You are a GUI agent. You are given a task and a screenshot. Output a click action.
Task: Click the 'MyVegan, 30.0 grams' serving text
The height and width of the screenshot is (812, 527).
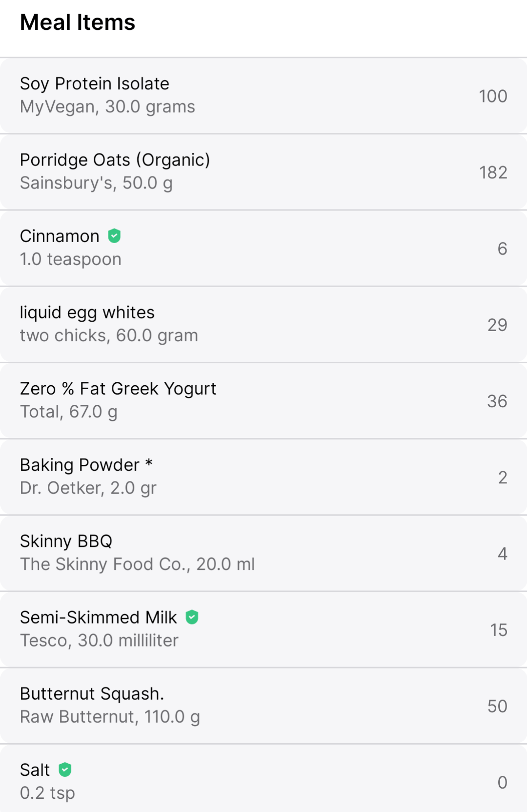pos(107,106)
